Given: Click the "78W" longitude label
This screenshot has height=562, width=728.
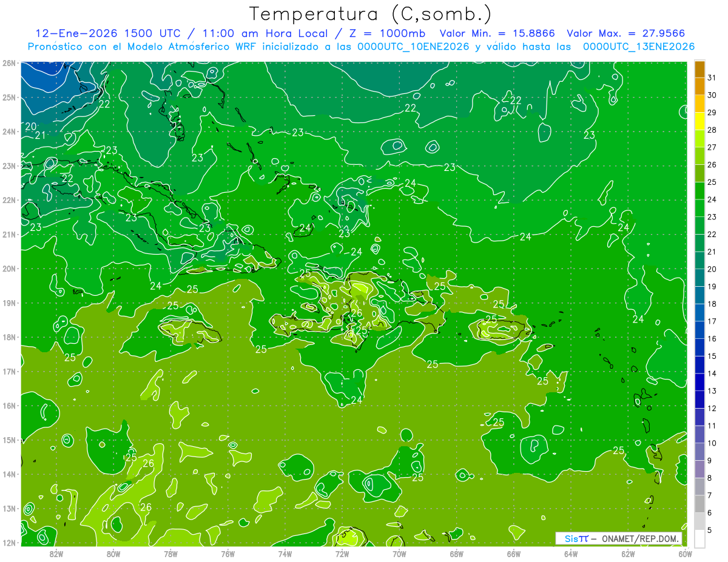Looking at the screenshot, I should [171, 554].
